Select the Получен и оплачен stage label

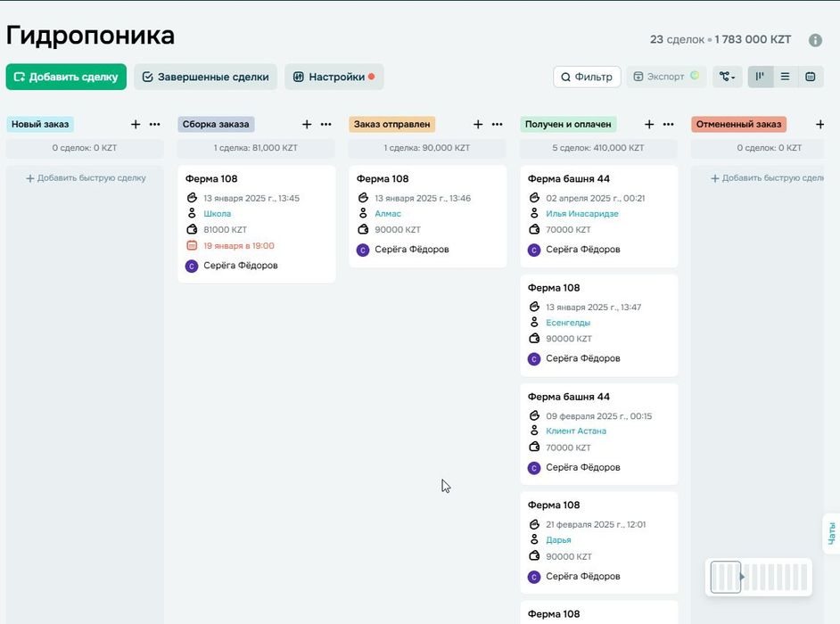(568, 124)
